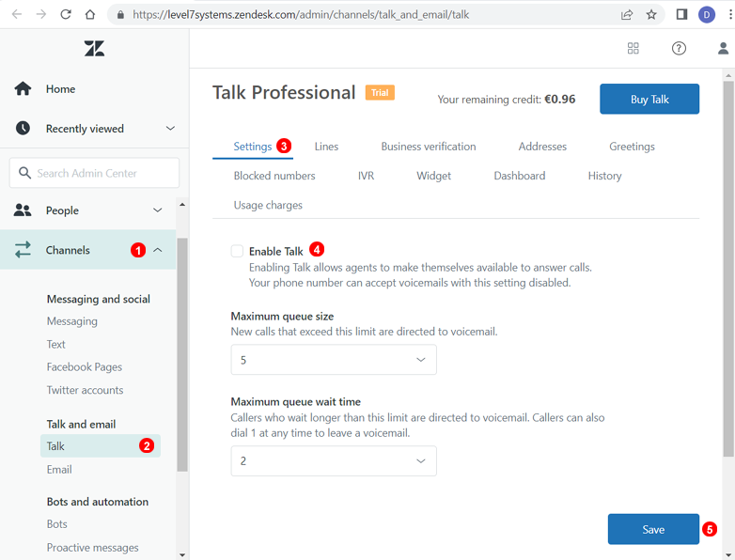Open Bots link in sidebar
This screenshot has height=560, width=735.
[x=56, y=524]
